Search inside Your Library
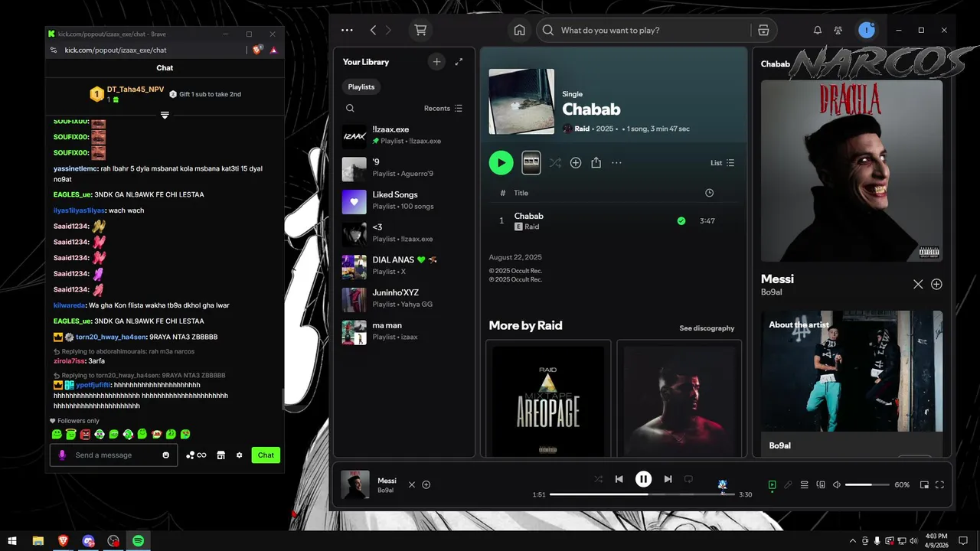The width and height of the screenshot is (980, 551). click(x=350, y=108)
